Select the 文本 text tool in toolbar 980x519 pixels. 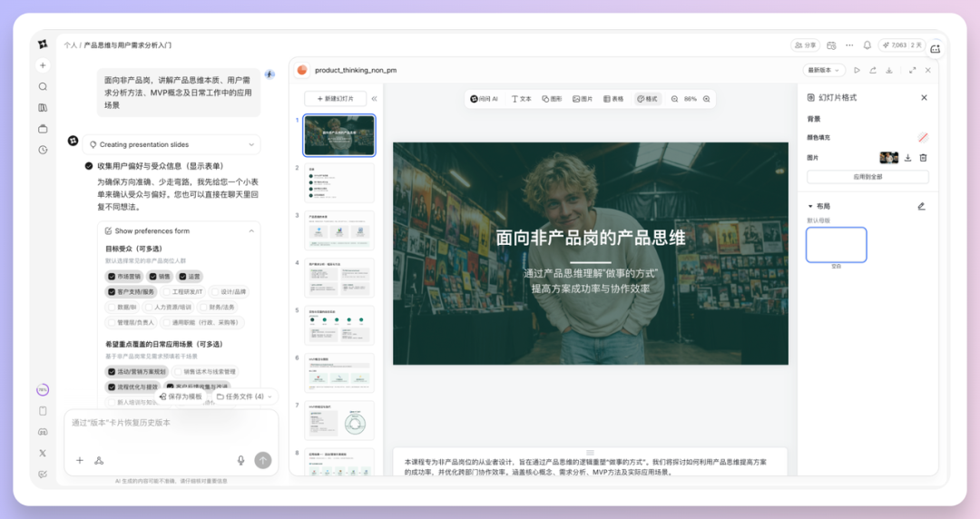click(x=521, y=98)
